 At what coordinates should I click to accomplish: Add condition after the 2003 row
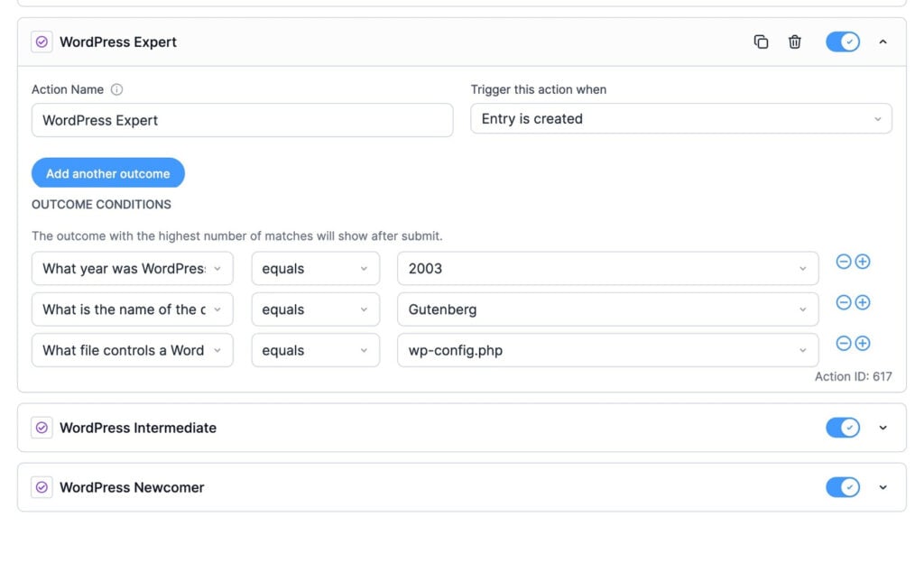pyautogui.click(x=862, y=262)
